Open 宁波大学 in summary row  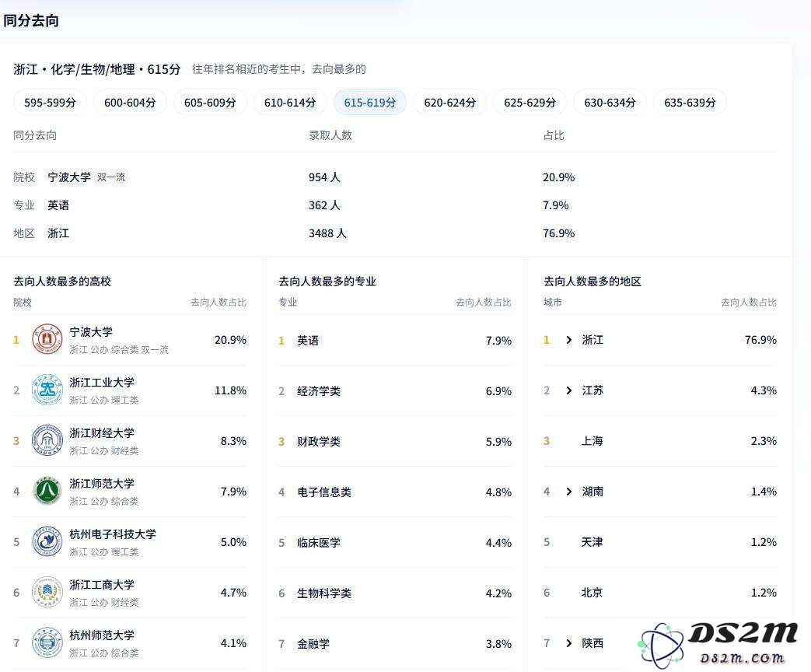pos(69,177)
